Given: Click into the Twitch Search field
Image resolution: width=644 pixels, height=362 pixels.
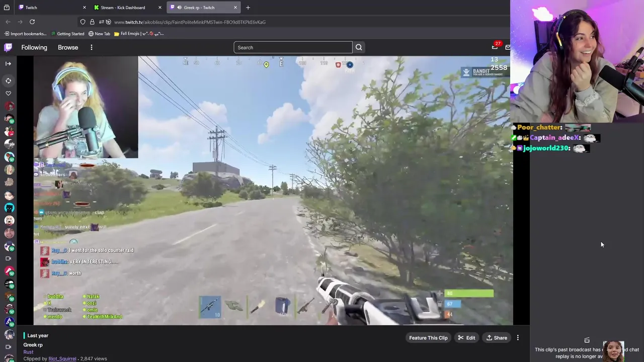Looking at the screenshot, I should pos(293,47).
